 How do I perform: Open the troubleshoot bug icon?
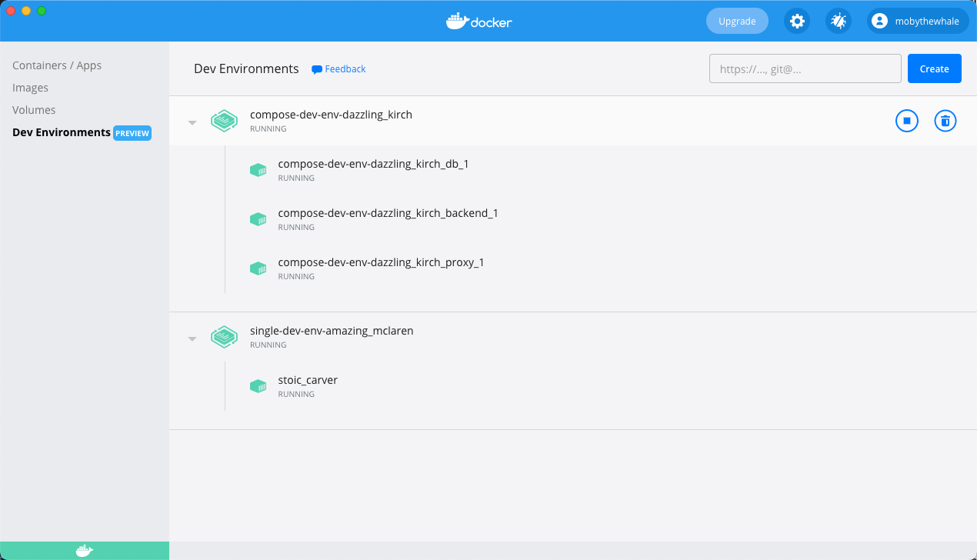point(839,22)
